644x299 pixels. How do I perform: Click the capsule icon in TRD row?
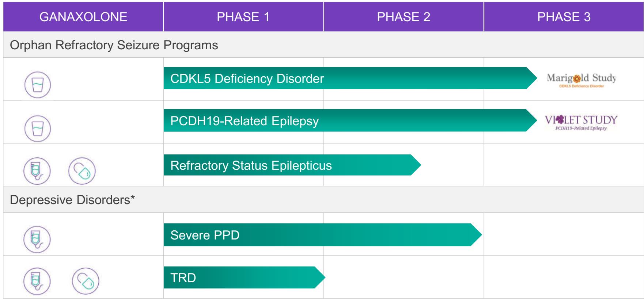click(86, 282)
